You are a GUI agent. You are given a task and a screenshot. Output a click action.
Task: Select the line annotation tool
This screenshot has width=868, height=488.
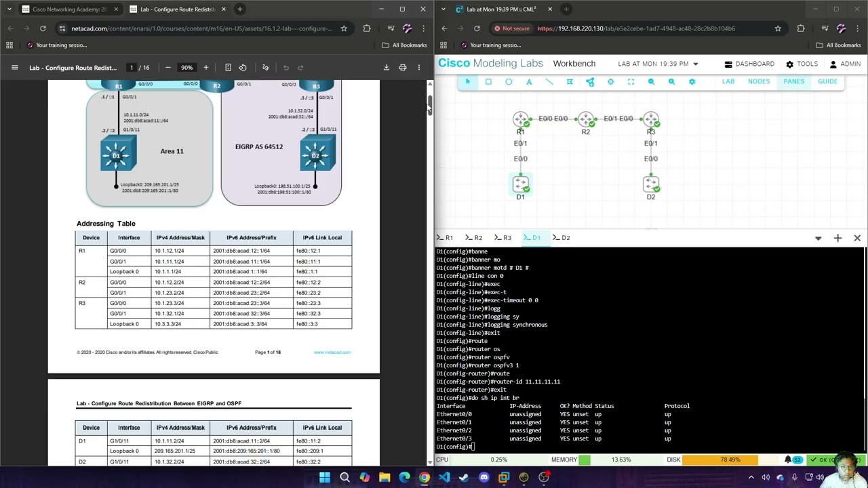click(549, 81)
